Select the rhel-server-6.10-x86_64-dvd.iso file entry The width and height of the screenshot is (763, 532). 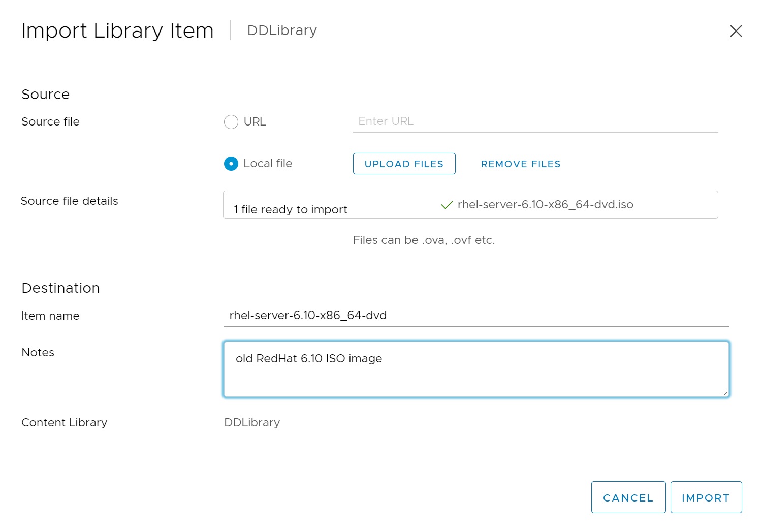point(546,204)
